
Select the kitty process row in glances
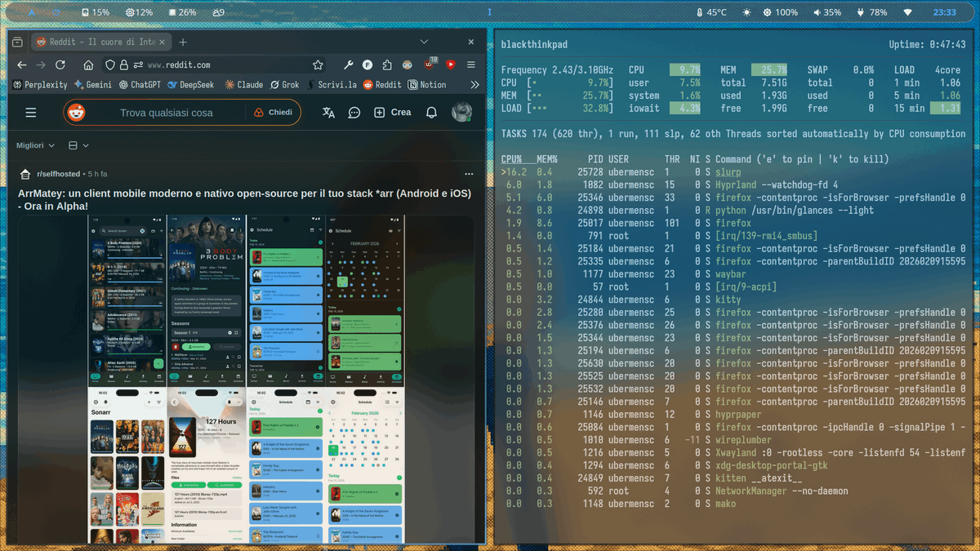coord(733,300)
